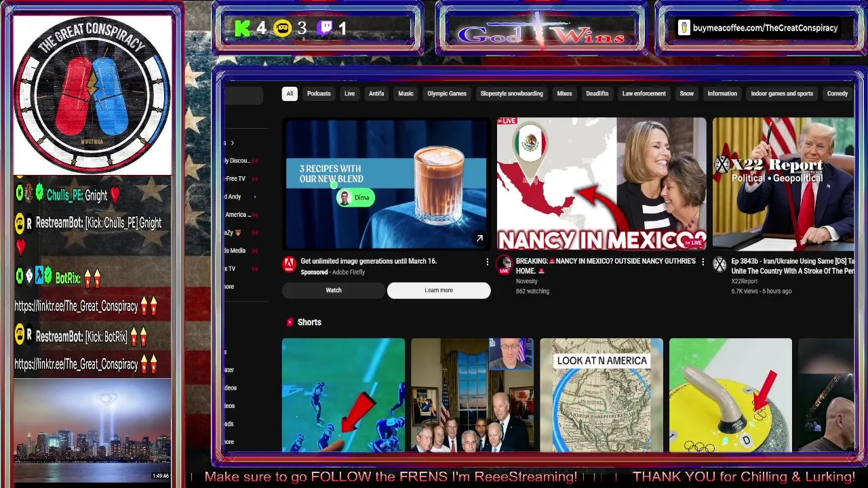Click the Watch button under the ad
Image resolution: width=868 pixels, height=488 pixels.
pyautogui.click(x=334, y=290)
